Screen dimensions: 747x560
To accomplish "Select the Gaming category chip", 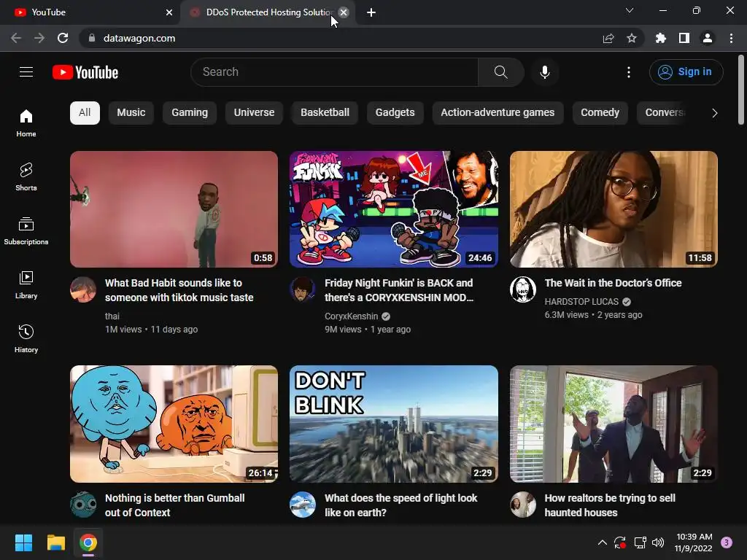I will [190, 113].
